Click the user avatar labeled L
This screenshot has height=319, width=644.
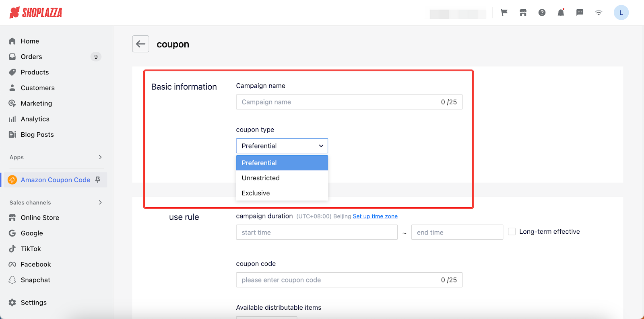click(621, 12)
